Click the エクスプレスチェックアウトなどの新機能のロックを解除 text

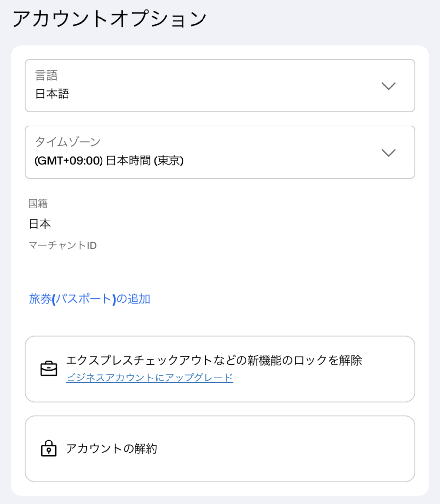(x=214, y=360)
